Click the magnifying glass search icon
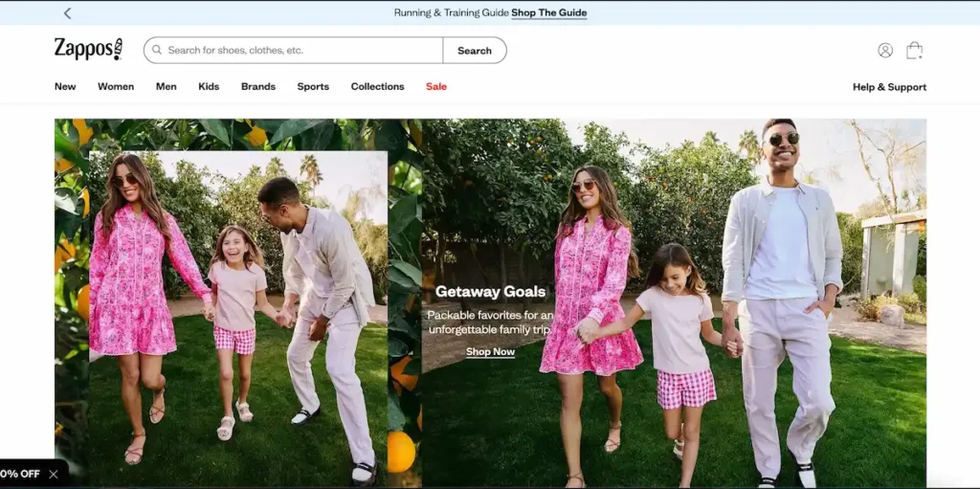Viewport: 980px width, 489px height. tap(157, 51)
